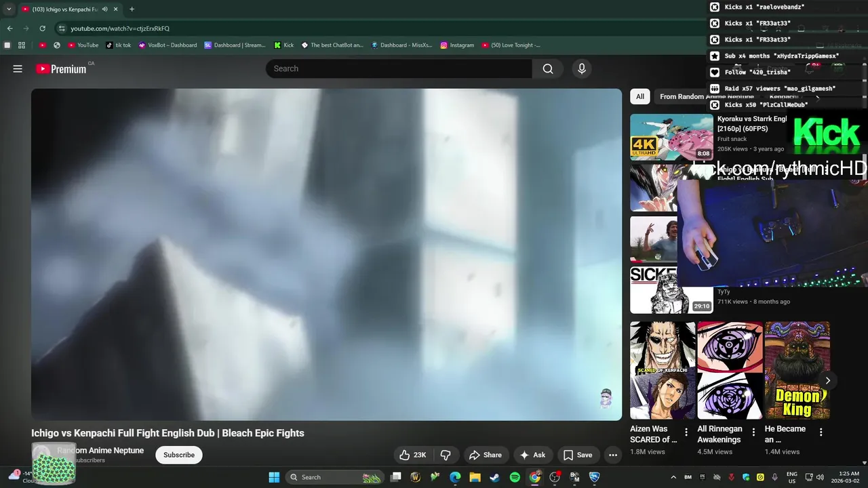Open World of Warcraft taskbar icon
Viewport: 868px width, 488px height.
click(x=416, y=477)
